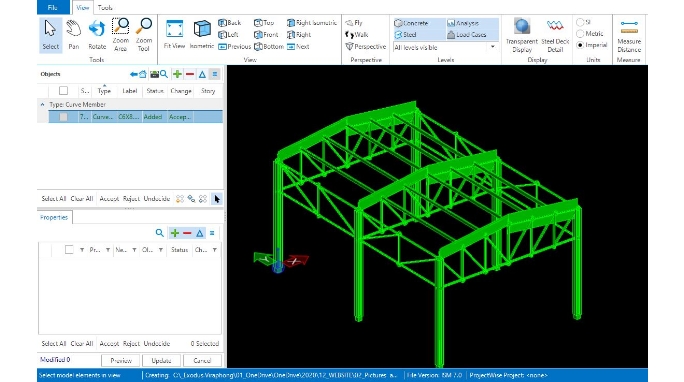Click the Update button

coord(161,361)
